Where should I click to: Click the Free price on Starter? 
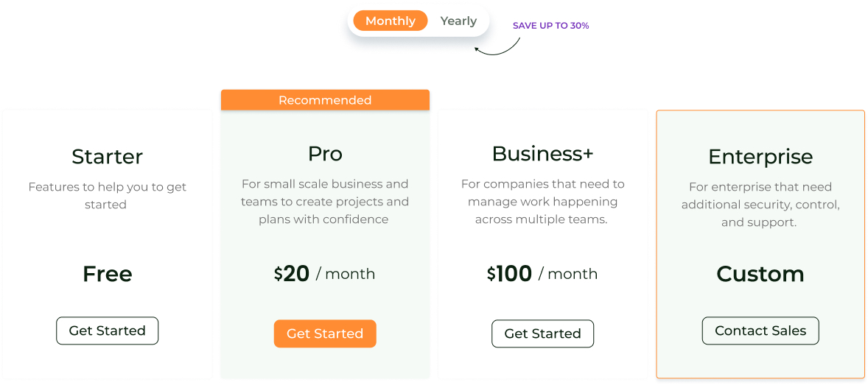pos(108,274)
